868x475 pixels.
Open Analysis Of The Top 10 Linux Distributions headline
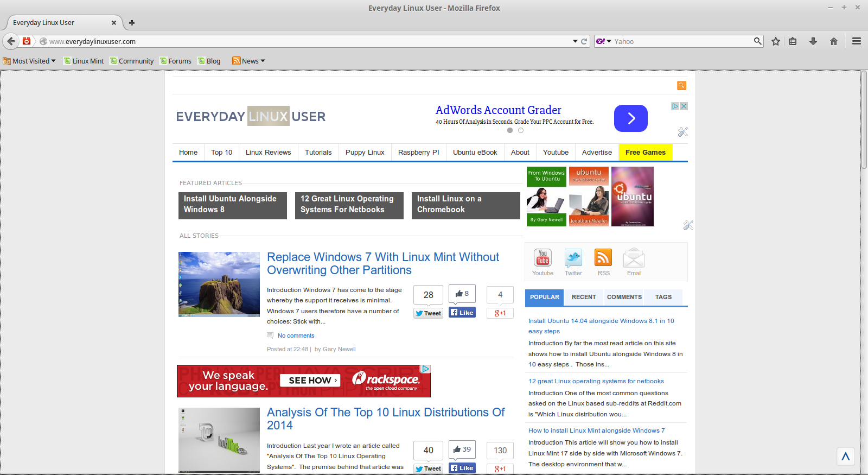click(386, 419)
